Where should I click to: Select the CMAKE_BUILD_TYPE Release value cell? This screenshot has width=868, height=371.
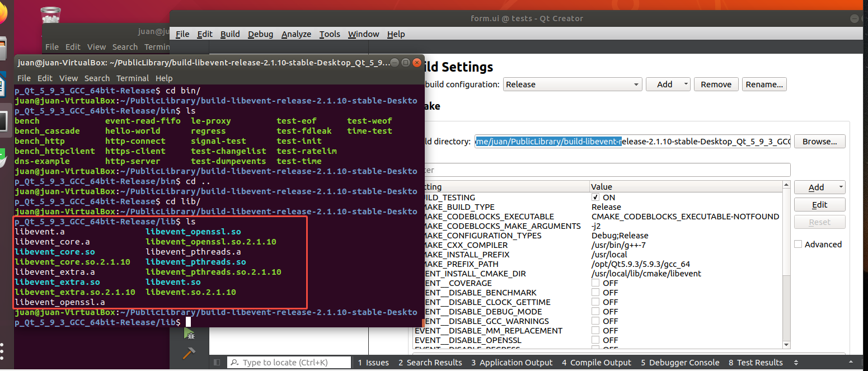pyautogui.click(x=686, y=207)
